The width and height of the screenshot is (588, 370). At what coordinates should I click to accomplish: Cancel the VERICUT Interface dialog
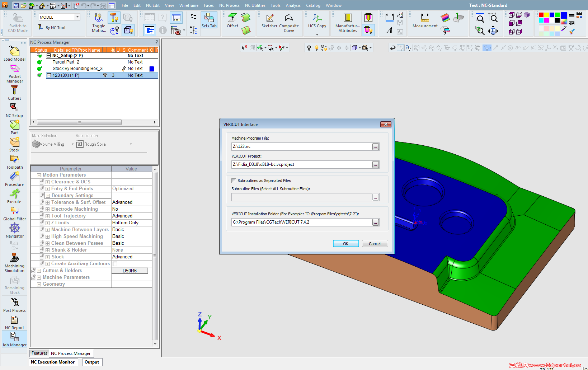[375, 244]
